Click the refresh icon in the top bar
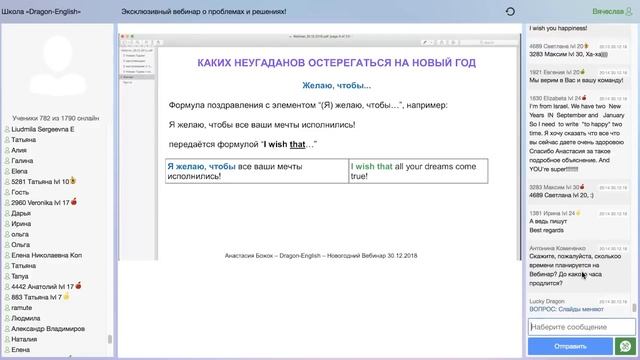640x360 pixels. [510, 11]
